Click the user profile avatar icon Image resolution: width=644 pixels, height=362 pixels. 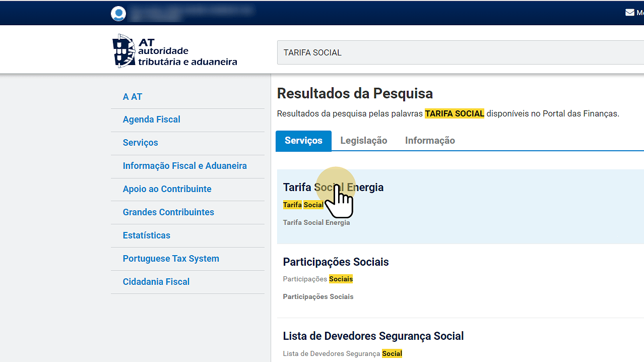[x=118, y=13]
